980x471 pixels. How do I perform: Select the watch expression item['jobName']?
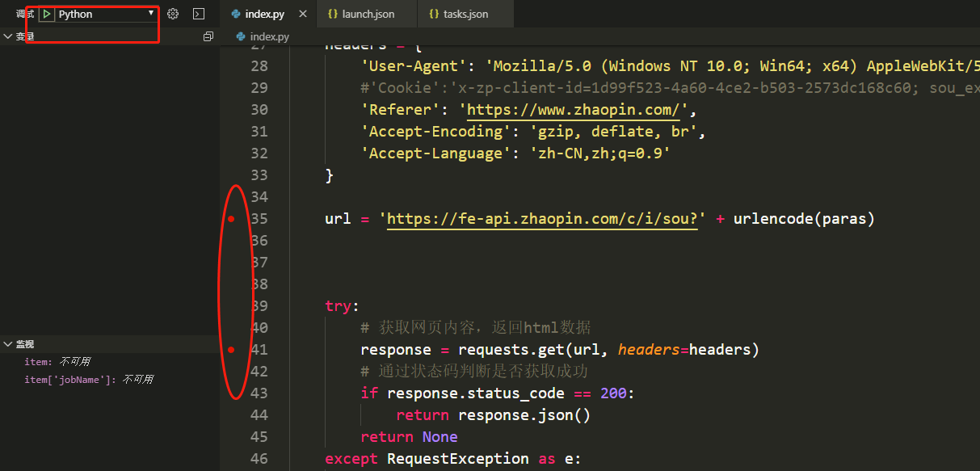tap(89, 379)
